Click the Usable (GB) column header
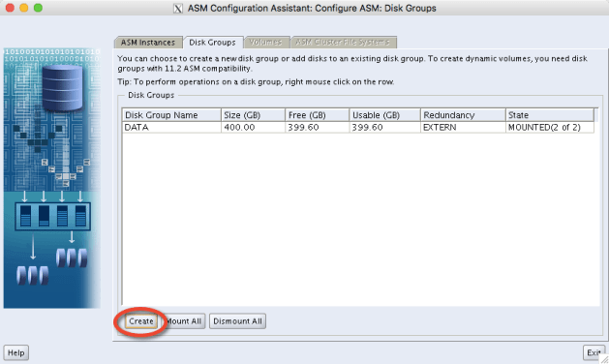Image resolution: width=609 pixels, height=364 pixels. [x=384, y=115]
